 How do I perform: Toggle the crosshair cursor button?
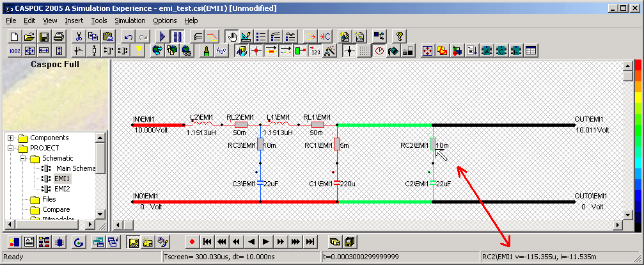point(349,51)
